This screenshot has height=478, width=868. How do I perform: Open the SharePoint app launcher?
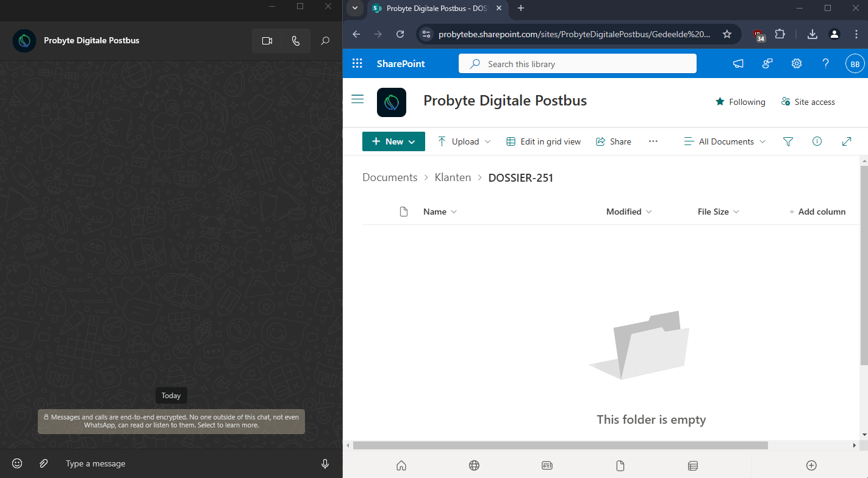point(357,63)
